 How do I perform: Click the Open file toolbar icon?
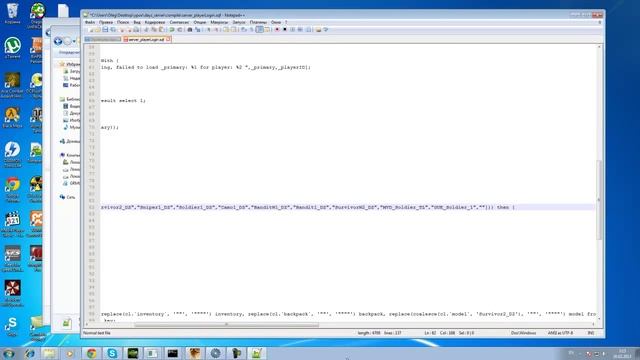[98, 29]
